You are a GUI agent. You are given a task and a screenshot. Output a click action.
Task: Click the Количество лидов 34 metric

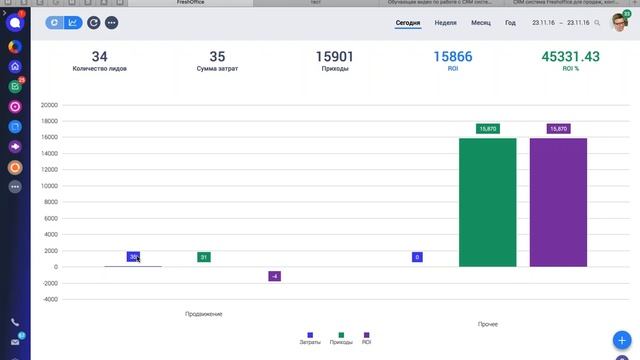100,61
